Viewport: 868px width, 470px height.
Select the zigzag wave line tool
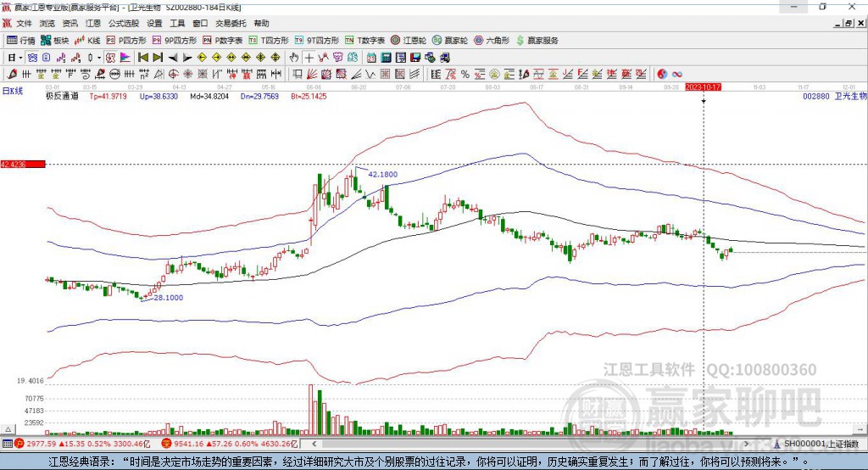click(370, 75)
